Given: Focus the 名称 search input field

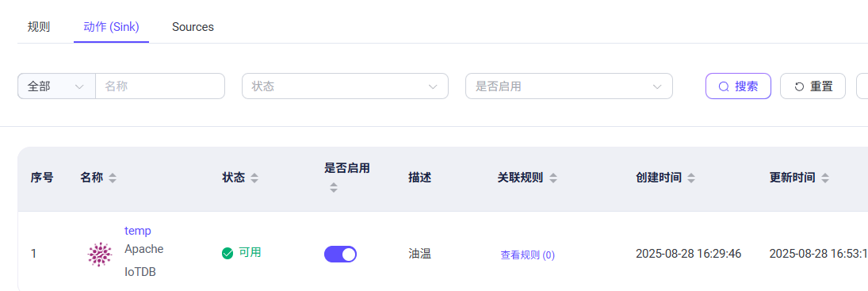Looking at the screenshot, I should pyautogui.click(x=160, y=86).
